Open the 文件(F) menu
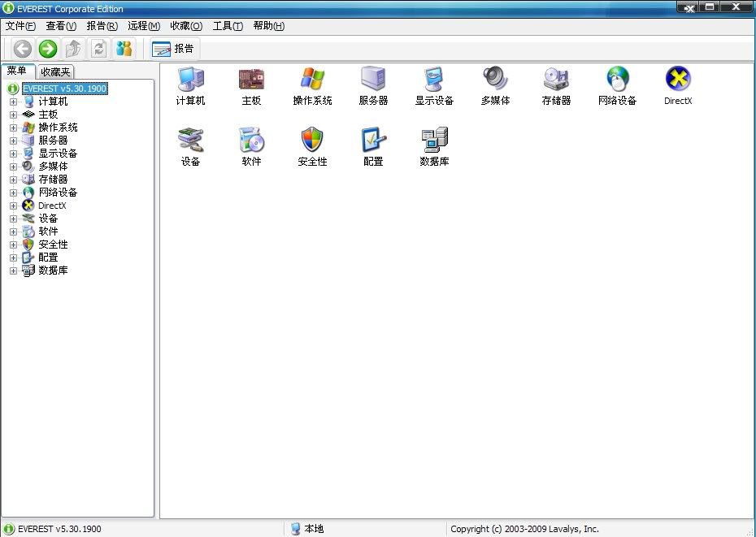756x537 pixels. 21,26
